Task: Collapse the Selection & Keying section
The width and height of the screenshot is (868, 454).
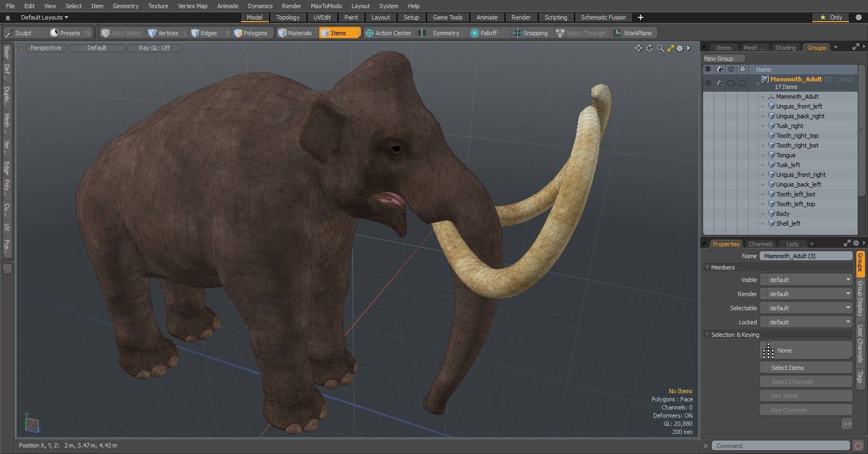Action: click(x=707, y=335)
